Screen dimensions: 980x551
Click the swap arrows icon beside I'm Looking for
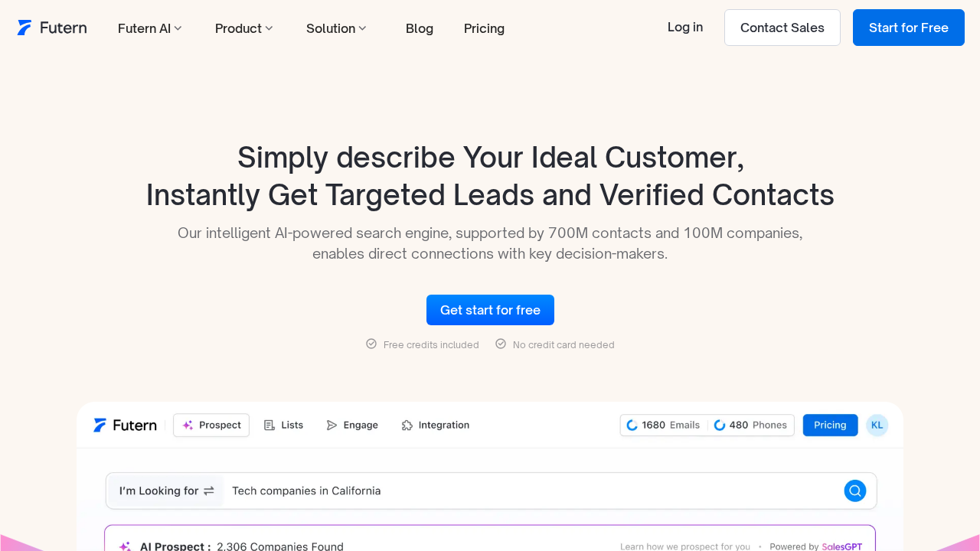209,491
